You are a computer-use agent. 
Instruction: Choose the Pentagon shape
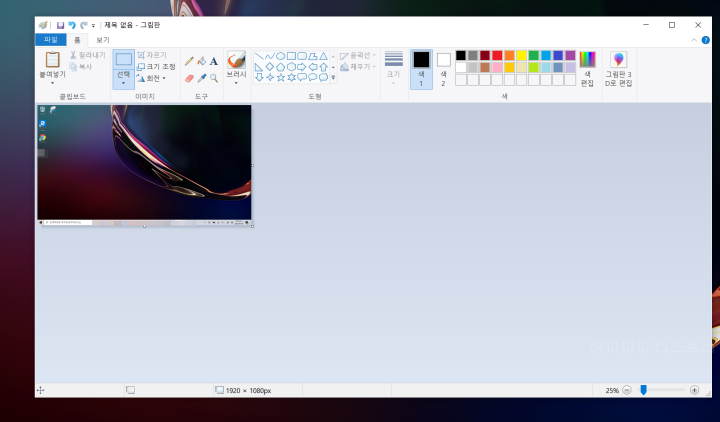point(280,67)
